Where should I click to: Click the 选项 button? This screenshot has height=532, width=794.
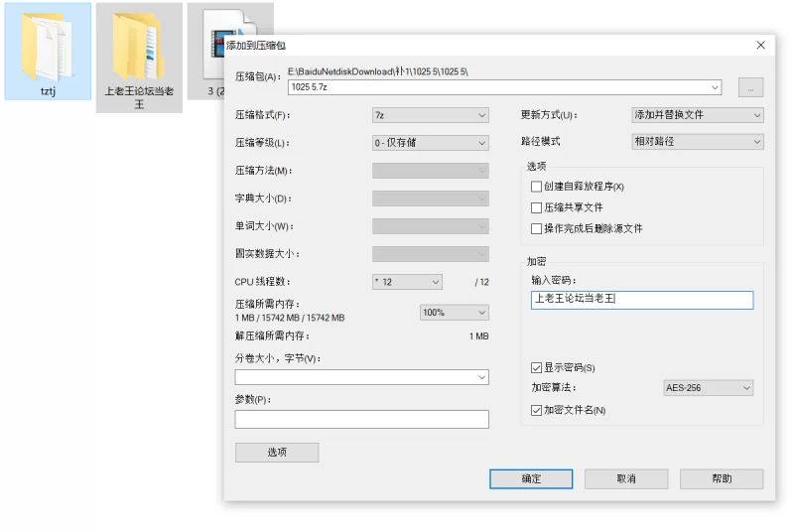(x=277, y=453)
